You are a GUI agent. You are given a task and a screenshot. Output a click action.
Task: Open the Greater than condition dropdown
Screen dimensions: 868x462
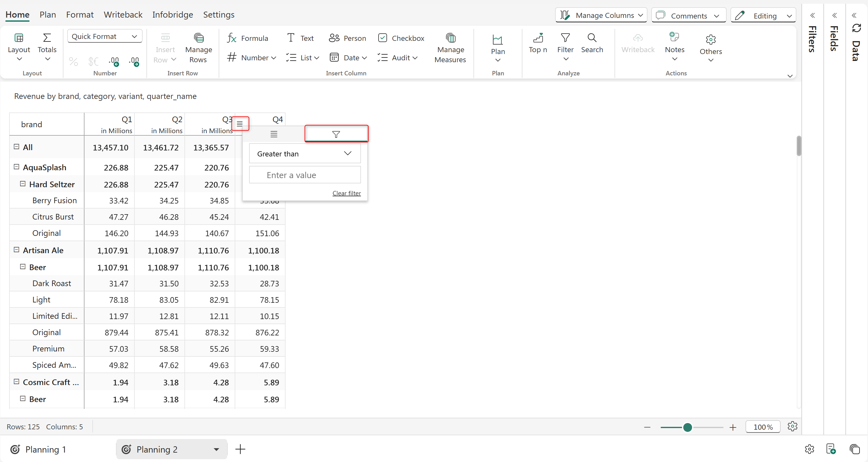click(x=305, y=154)
